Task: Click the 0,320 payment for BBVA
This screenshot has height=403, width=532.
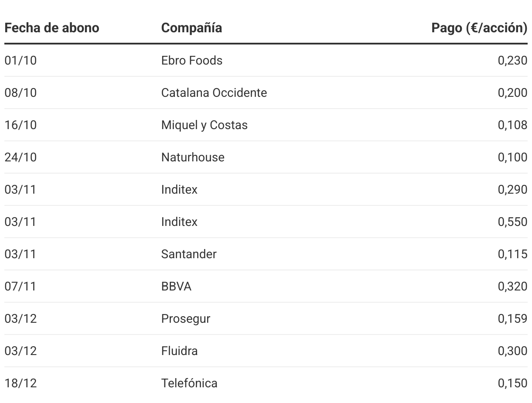Action: [x=512, y=286]
